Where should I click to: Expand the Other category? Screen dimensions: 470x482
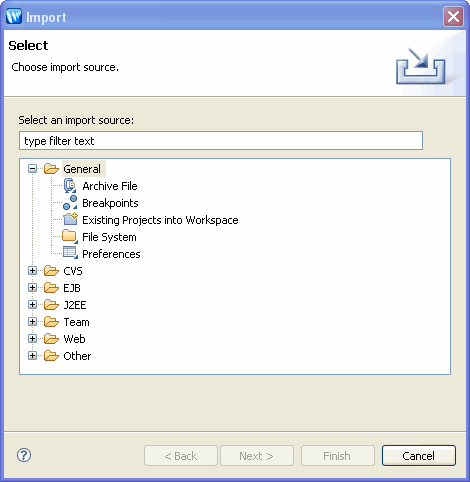pos(32,356)
